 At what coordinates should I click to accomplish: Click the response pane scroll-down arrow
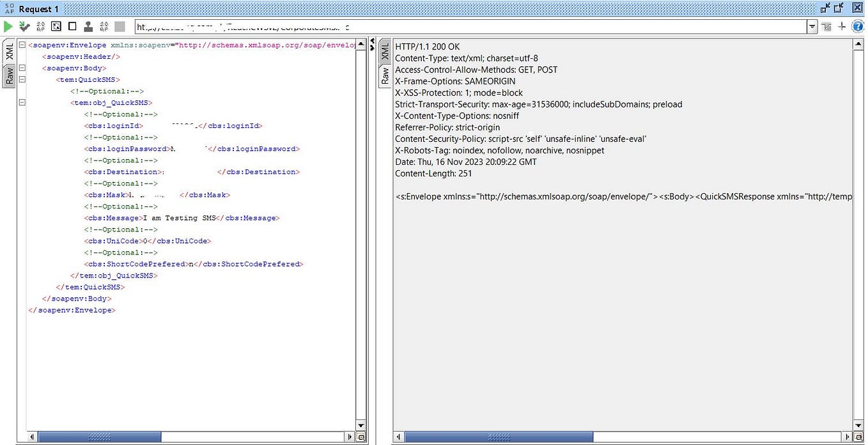[x=858, y=426]
